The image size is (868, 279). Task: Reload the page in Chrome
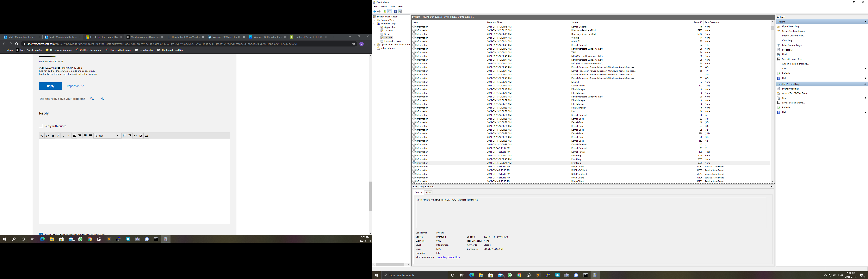pos(16,44)
